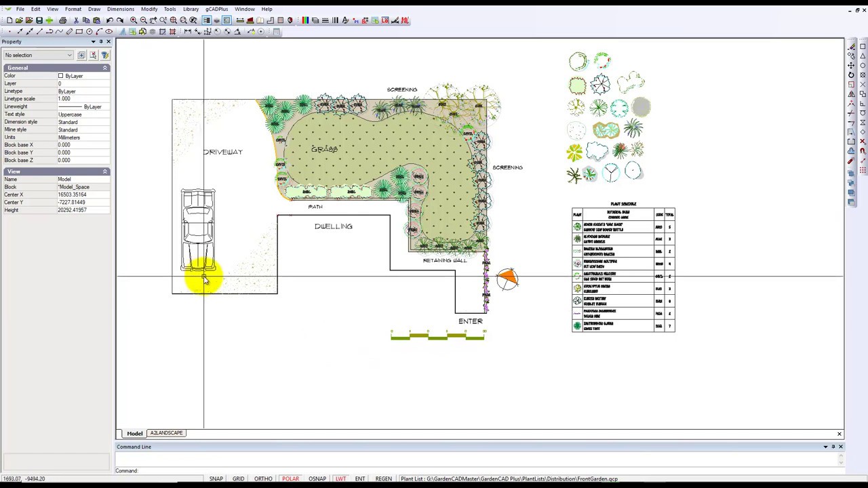
Task: Click the Undo arrow icon
Action: tap(109, 20)
